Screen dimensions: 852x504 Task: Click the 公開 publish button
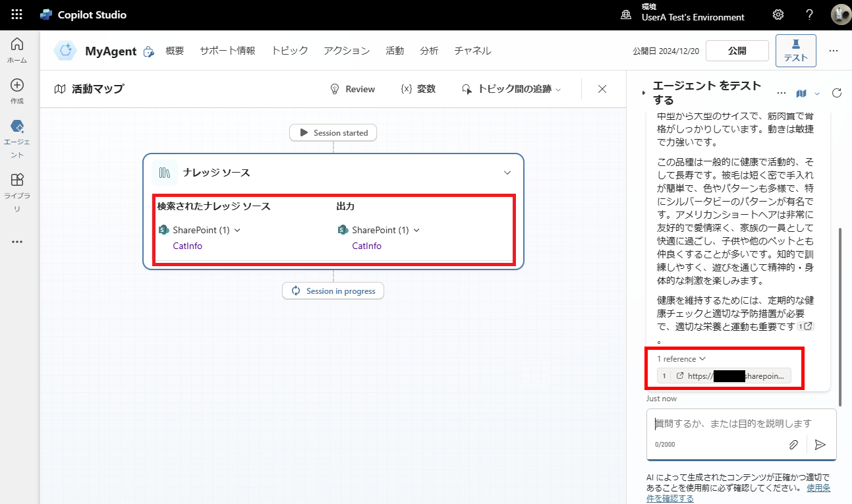coord(737,50)
